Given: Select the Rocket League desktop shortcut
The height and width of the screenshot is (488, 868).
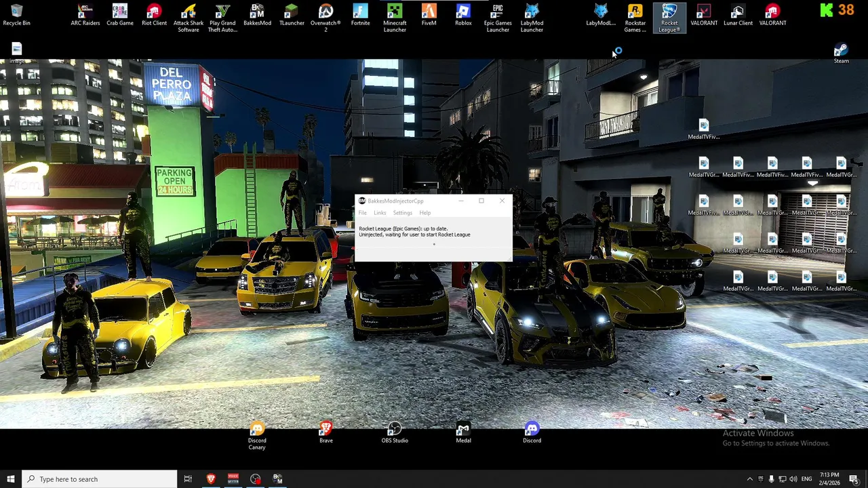Looking at the screenshot, I should click(669, 18).
